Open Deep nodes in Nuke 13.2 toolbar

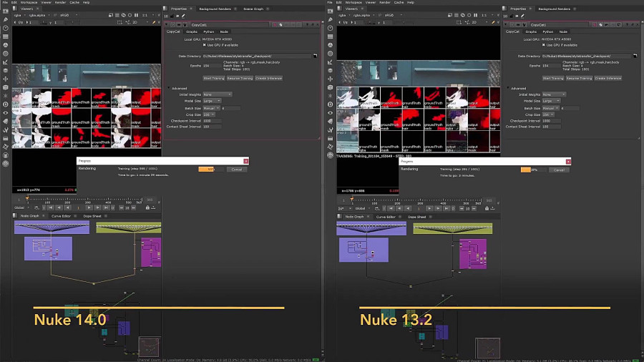pyautogui.click(x=330, y=104)
